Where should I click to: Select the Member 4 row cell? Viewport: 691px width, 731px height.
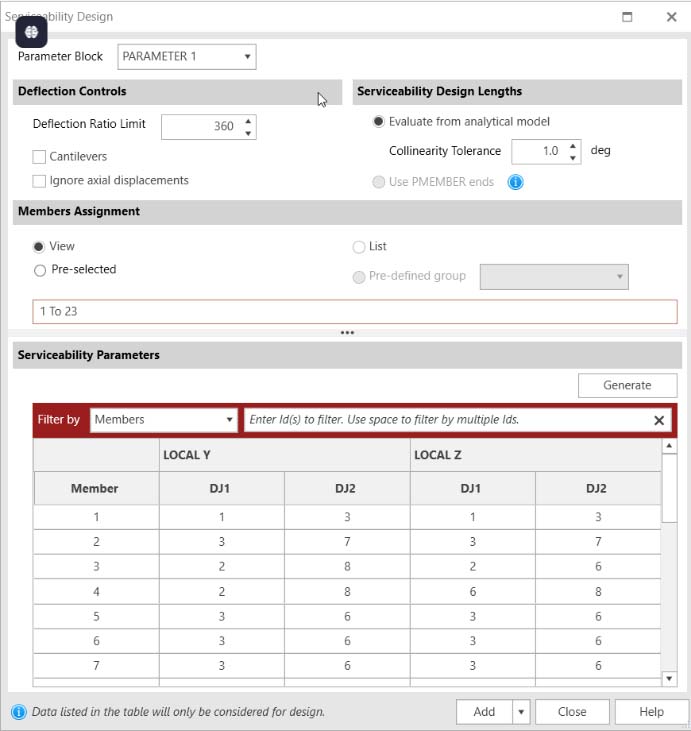(96, 592)
